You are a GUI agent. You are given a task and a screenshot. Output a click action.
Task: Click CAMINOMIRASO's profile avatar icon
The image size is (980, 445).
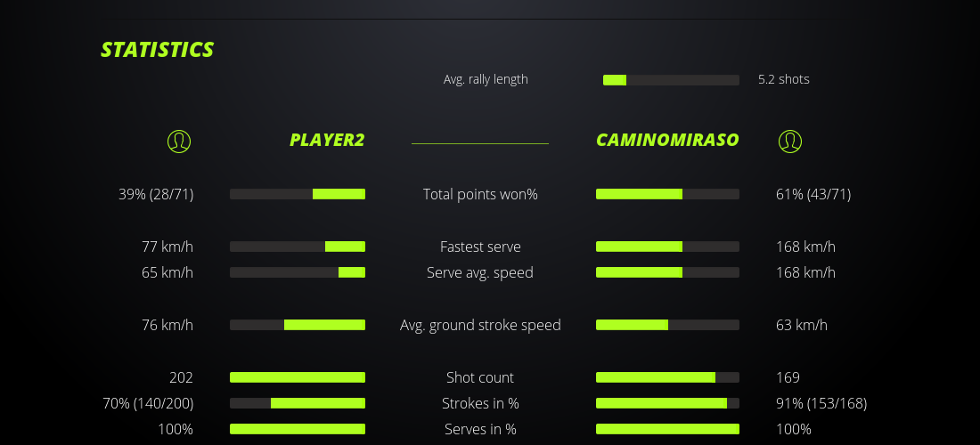(x=790, y=141)
